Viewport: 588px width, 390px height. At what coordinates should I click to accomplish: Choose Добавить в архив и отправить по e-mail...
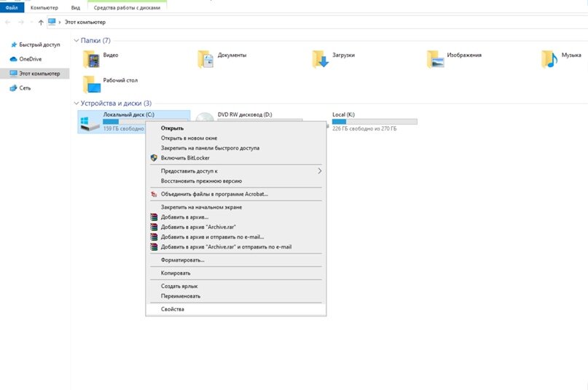click(x=236, y=237)
